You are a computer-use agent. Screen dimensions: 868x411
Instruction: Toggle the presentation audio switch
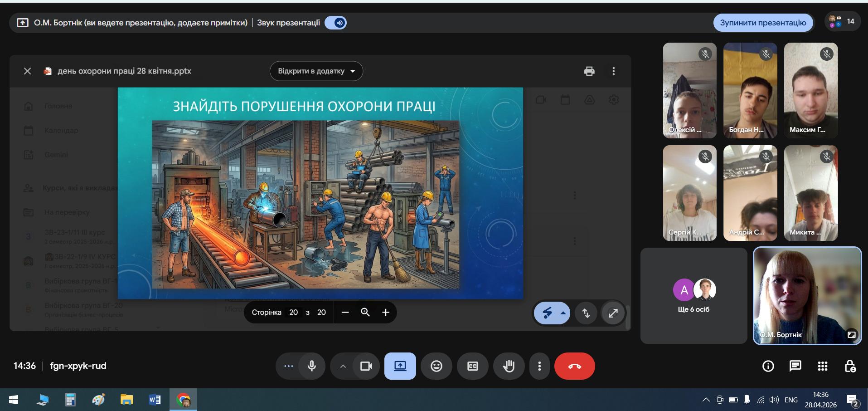(x=336, y=23)
